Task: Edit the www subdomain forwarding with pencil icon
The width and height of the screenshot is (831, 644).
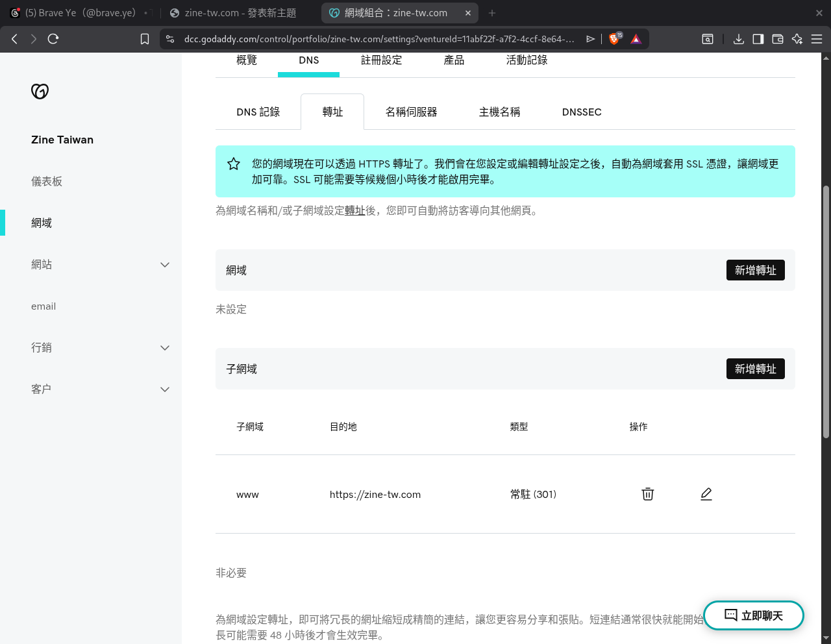Action: (706, 494)
